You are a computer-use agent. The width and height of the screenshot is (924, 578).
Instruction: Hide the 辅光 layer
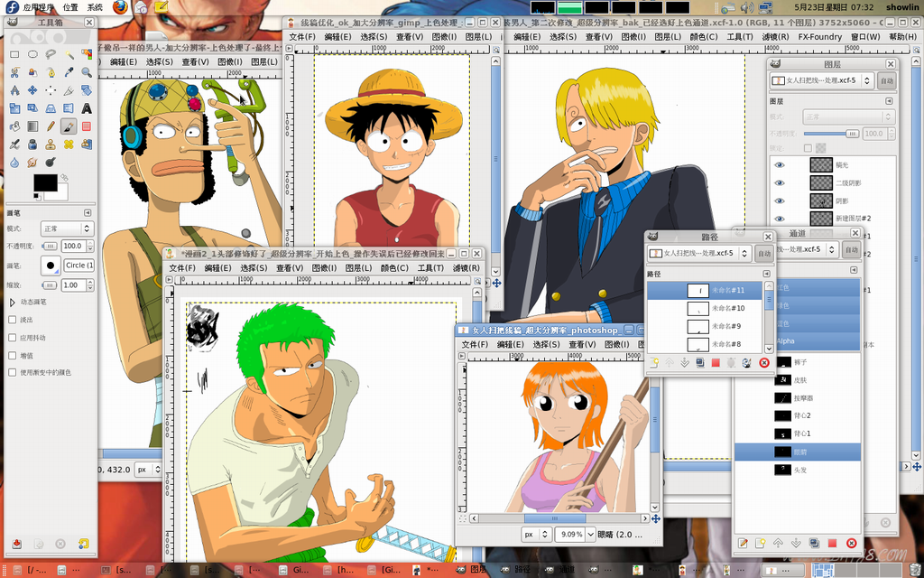[780, 165]
